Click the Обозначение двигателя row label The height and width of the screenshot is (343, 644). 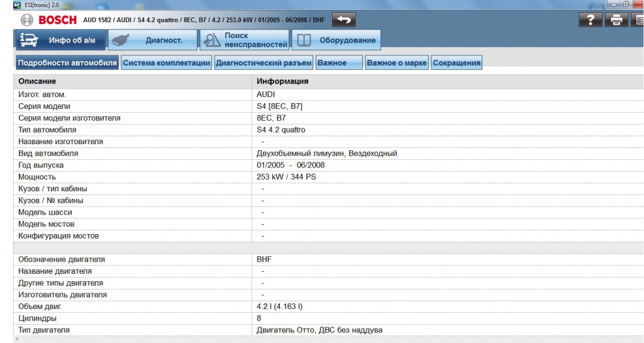pos(62,260)
